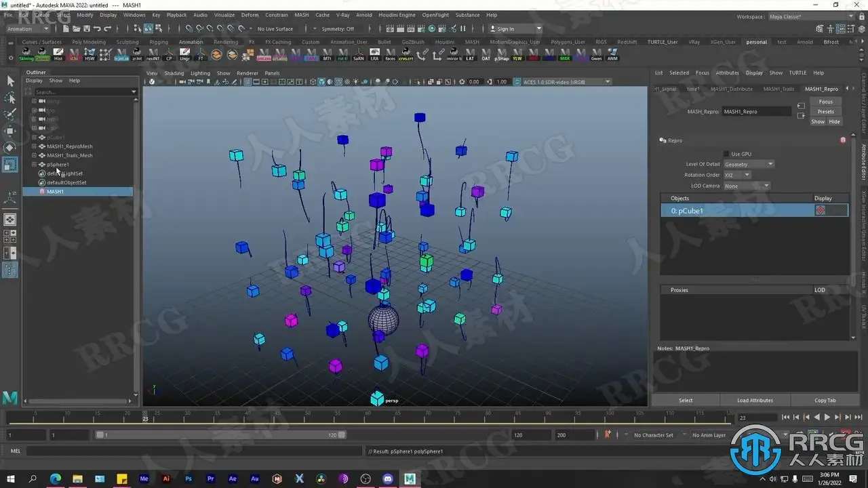Viewport: 868px width, 488px height.
Task: Click the Undo arrow icon
Action: tap(97, 29)
